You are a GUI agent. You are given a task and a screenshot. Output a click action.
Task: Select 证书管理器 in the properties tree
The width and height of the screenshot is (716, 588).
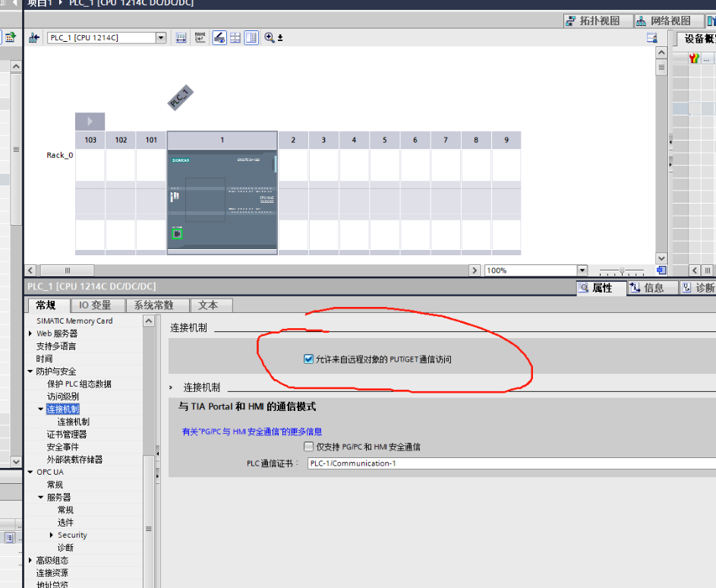(67, 435)
